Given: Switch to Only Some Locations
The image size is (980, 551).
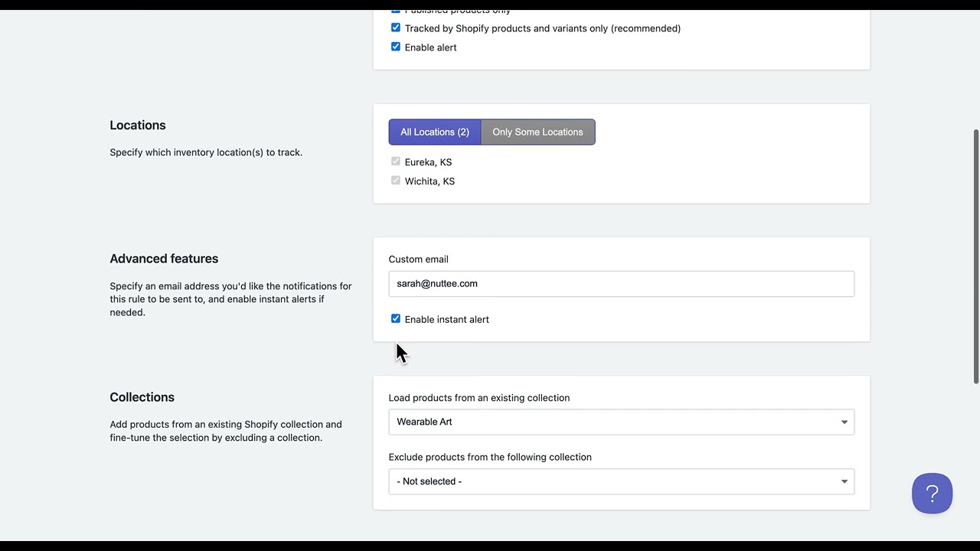Looking at the screenshot, I should click(x=537, y=132).
